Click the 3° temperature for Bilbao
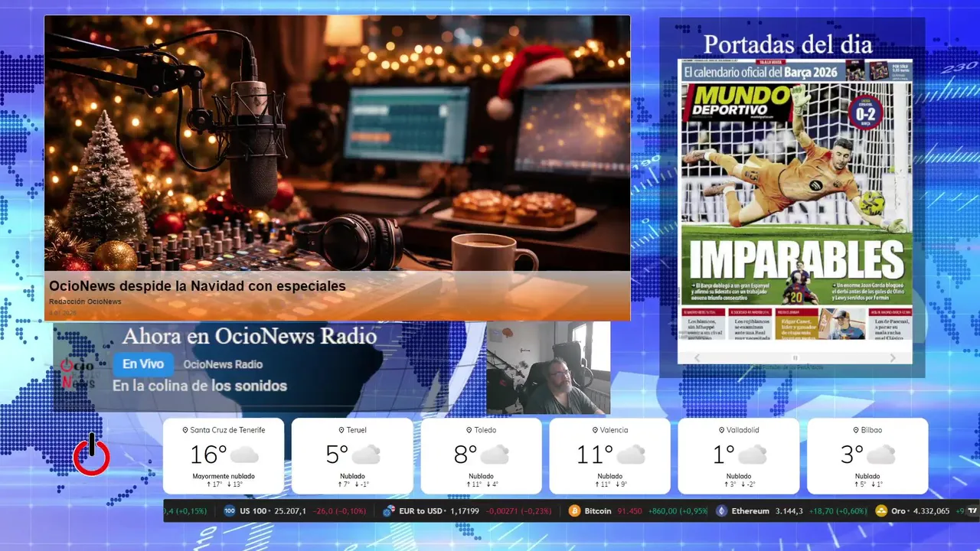This screenshot has width=980, height=551. pyautogui.click(x=852, y=455)
